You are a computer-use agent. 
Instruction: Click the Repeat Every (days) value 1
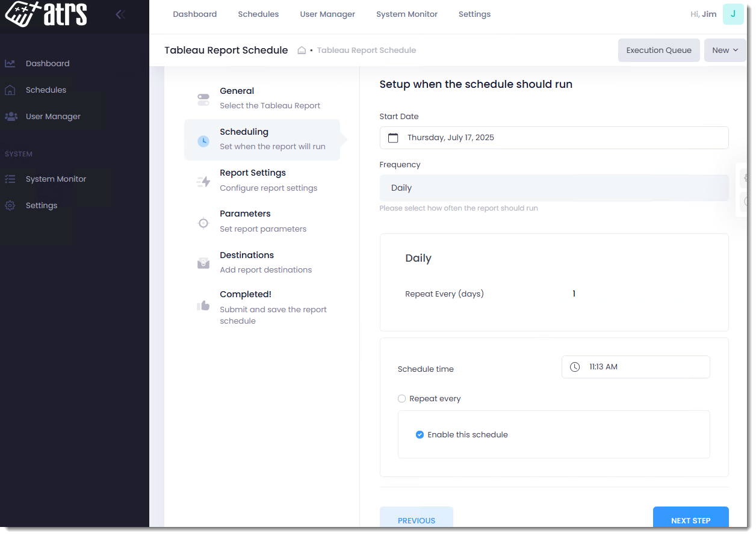(574, 294)
